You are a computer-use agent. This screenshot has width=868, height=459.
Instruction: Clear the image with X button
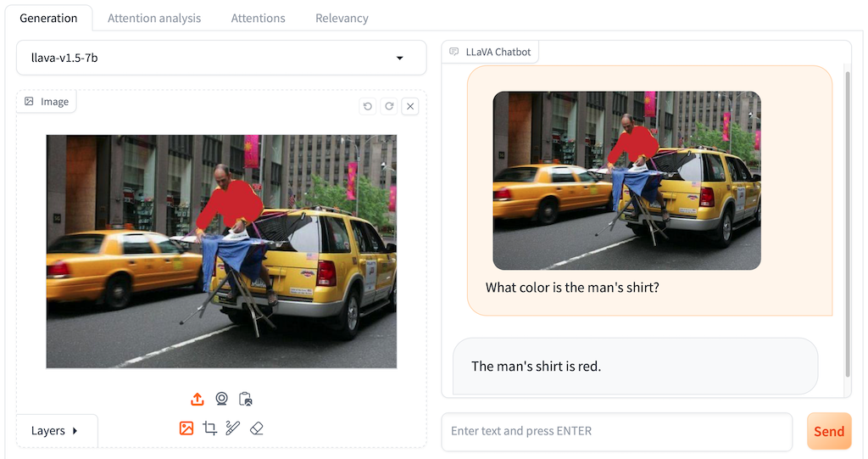(410, 106)
